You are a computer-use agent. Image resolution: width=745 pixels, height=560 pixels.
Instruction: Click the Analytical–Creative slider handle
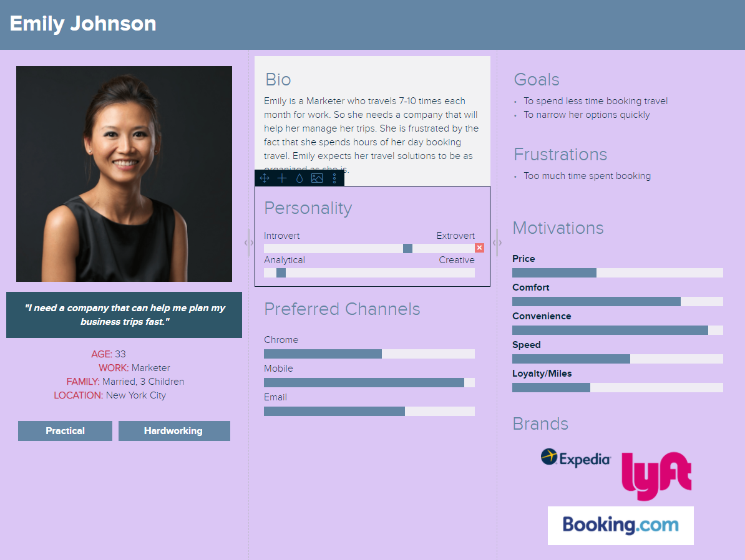(280, 272)
